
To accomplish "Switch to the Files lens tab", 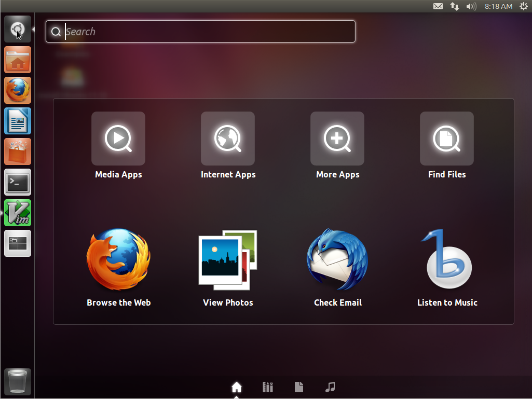I will pyautogui.click(x=299, y=387).
